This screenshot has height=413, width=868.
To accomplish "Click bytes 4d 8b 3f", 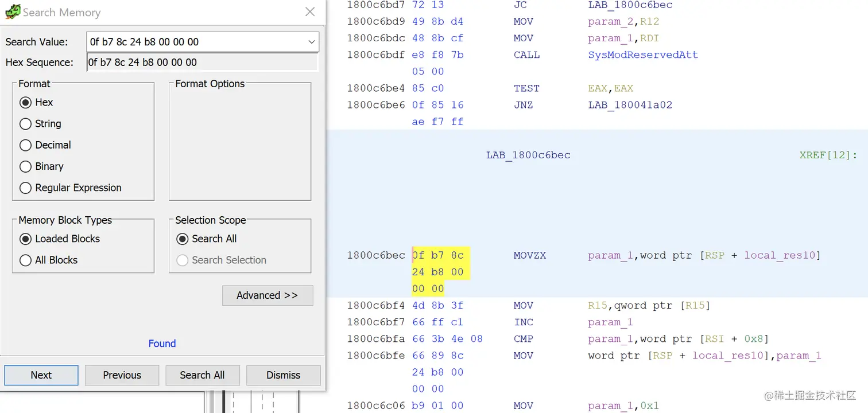I will [x=437, y=306].
